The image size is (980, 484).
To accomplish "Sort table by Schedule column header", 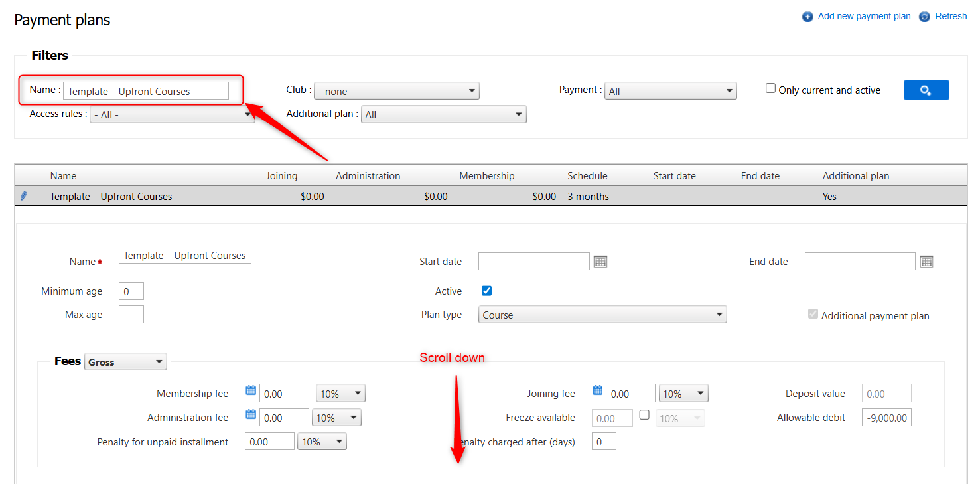I will (x=587, y=176).
